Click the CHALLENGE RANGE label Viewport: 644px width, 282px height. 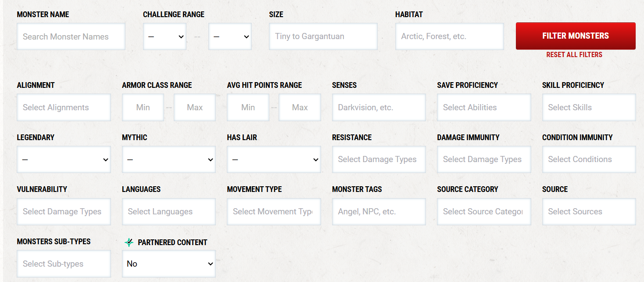click(174, 14)
